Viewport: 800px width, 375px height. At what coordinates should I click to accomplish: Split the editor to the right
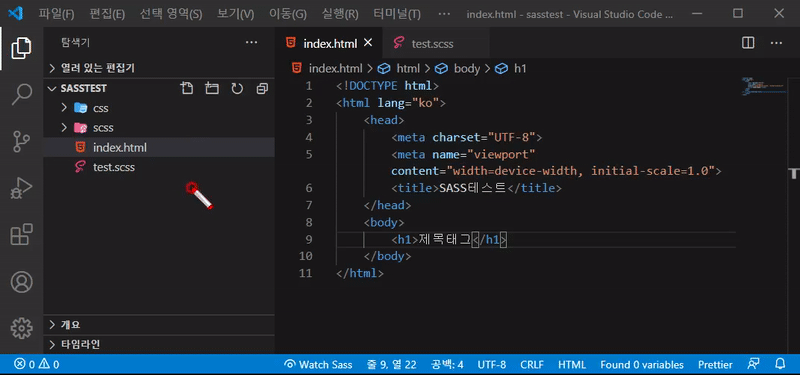tap(748, 43)
